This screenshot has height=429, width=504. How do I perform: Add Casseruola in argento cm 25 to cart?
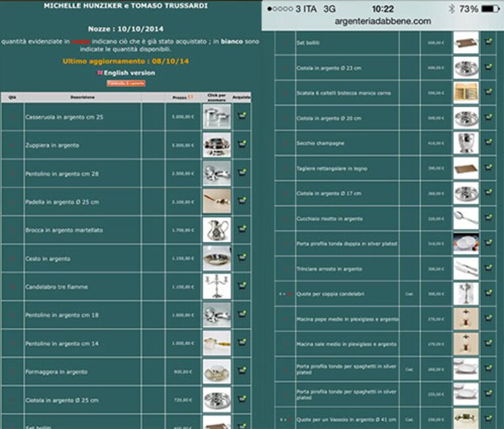(x=242, y=116)
